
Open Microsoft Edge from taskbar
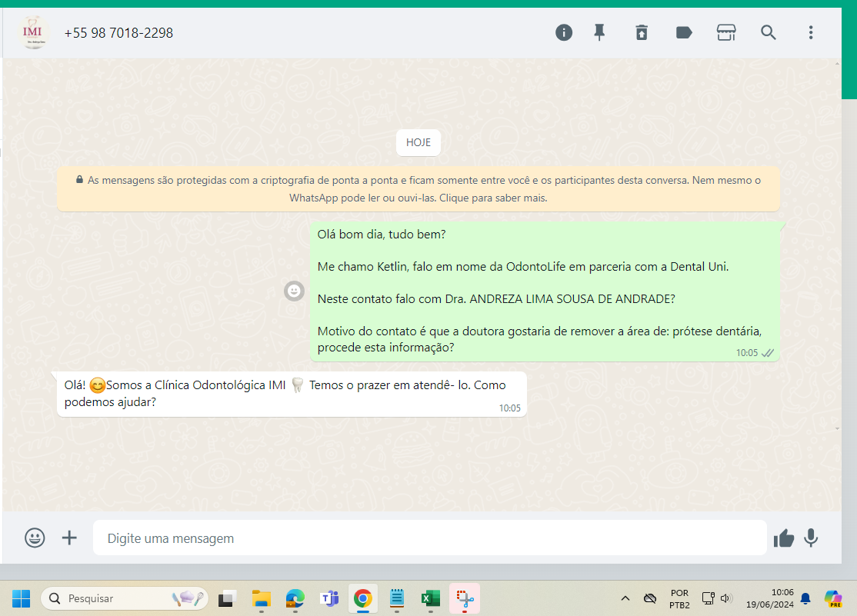pyautogui.click(x=295, y=598)
